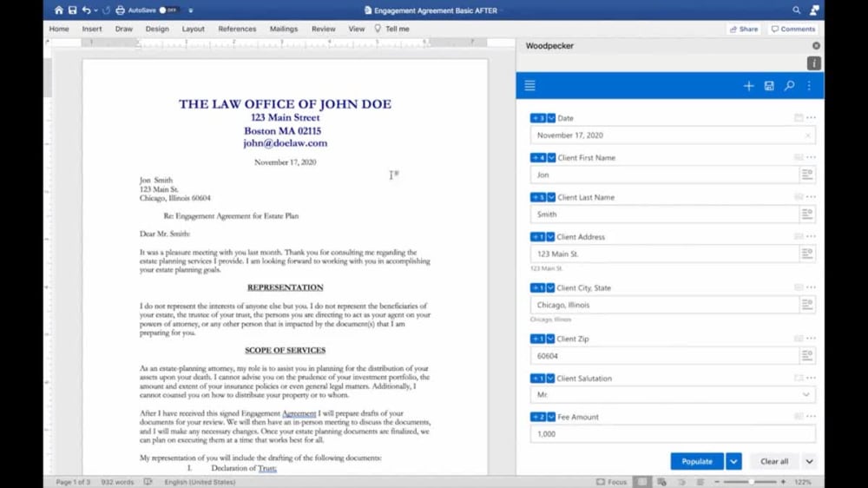Screen dimensions: 868x488
Task: Open the Woodpecker hamburger menu
Action: [529, 85]
